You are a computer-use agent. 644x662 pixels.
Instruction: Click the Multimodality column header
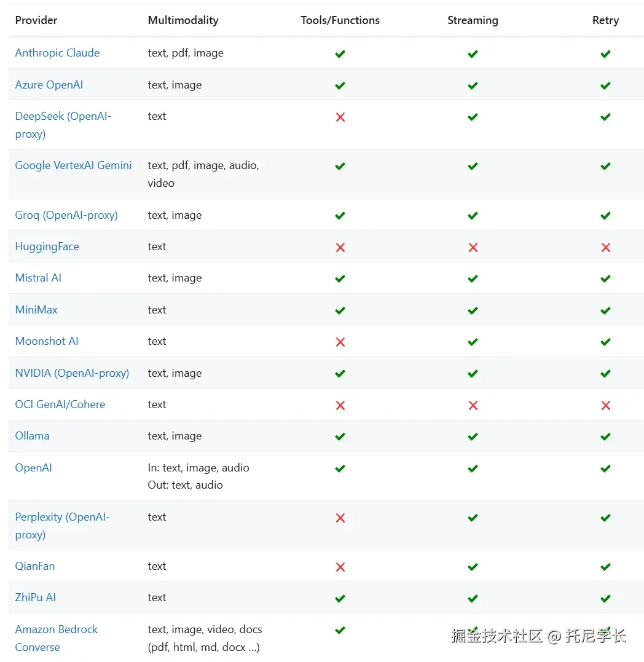point(183,20)
